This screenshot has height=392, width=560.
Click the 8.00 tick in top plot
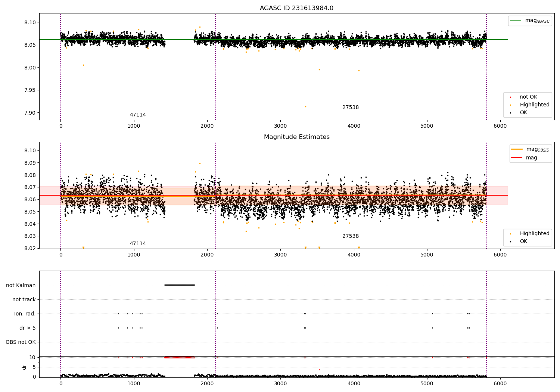click(x=30, y=68)
